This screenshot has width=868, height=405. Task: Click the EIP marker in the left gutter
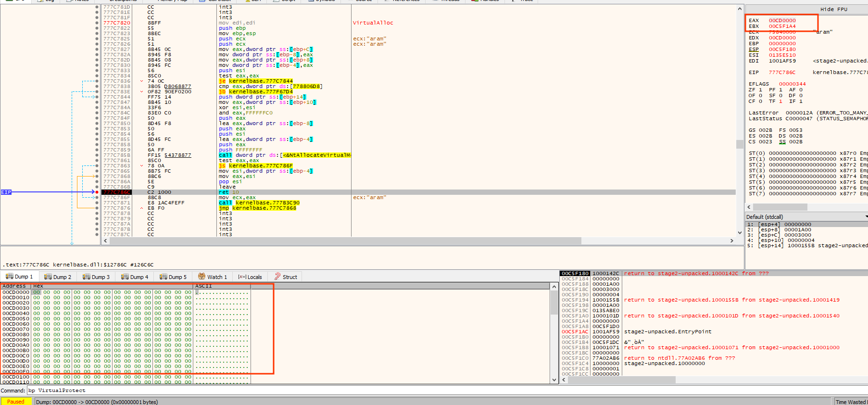click(6, 192)
